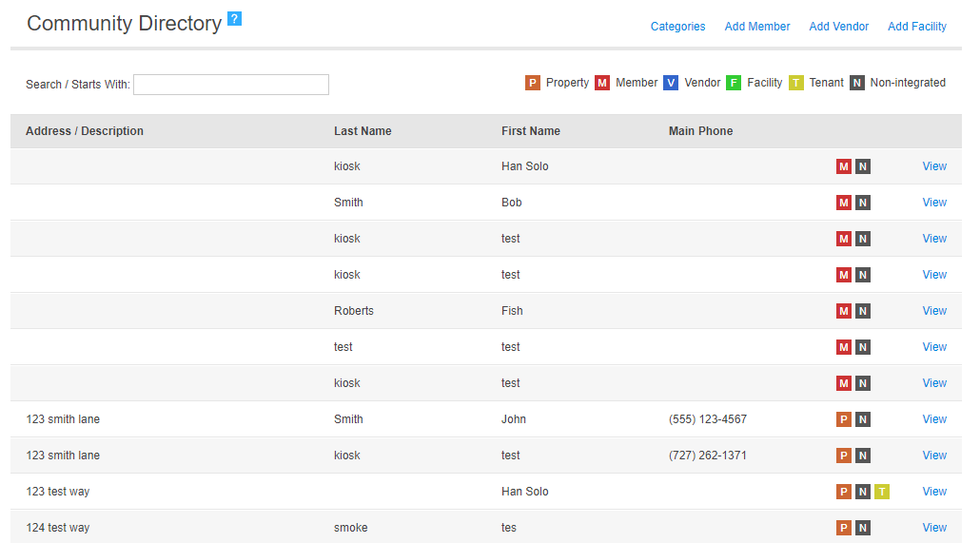Open the Add Facility link
Image resolution: width=980 pixels, height=543 pixels.
pyautogui.click(x=917, y=27)
